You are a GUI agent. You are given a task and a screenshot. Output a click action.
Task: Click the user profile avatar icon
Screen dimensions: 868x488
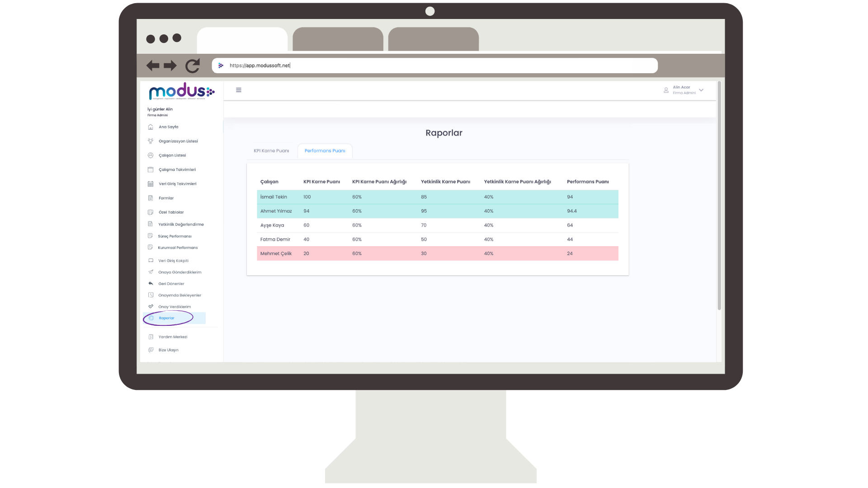tap(666, 90)
